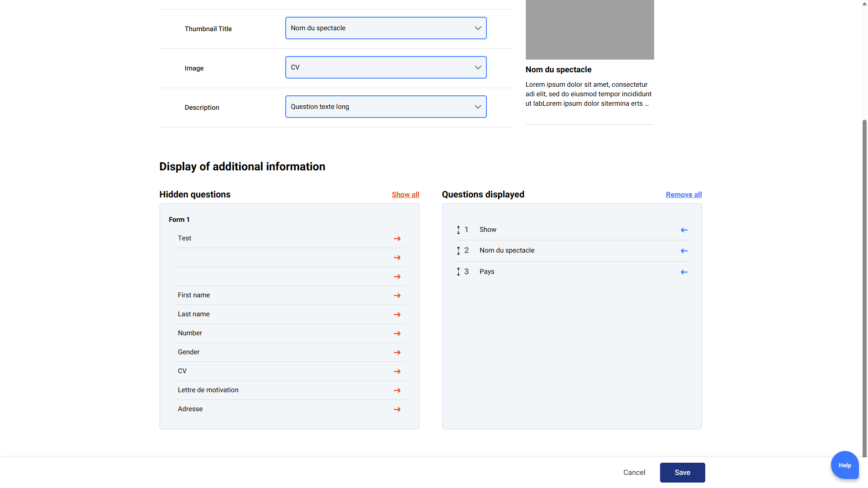Click the reorder handle on Pays row
The image size is (868, 488).
(458, 272)
